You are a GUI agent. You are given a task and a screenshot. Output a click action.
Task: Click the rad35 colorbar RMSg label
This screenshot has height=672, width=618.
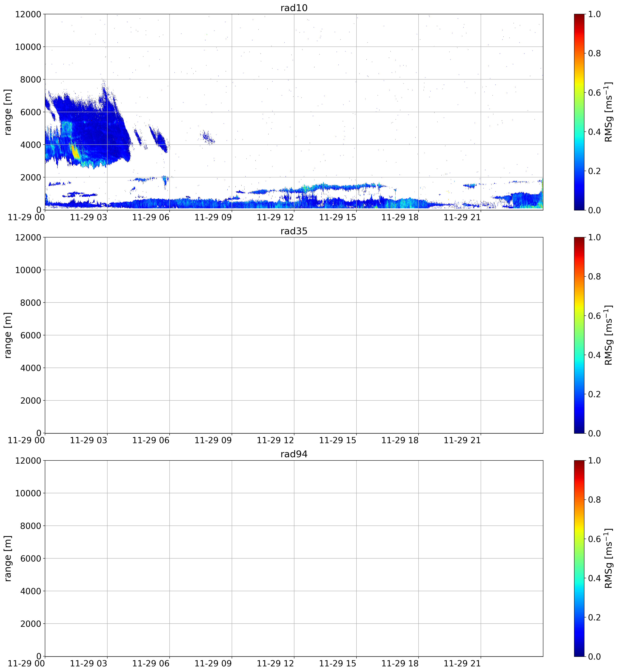(609, 335)
